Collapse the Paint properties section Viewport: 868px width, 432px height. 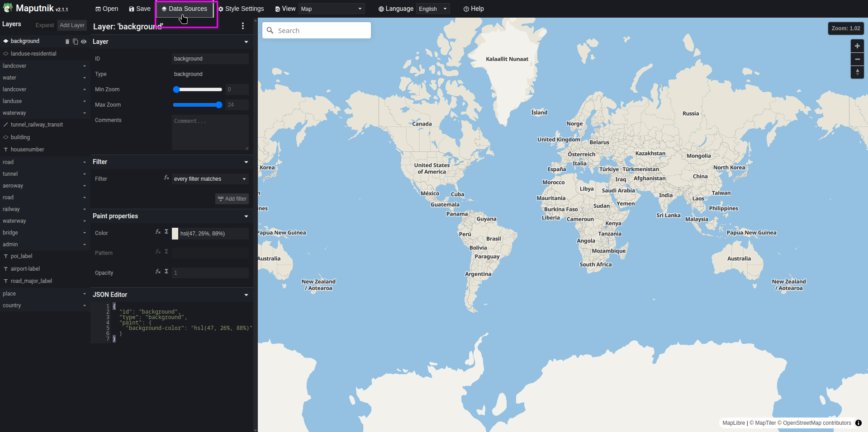246,216
